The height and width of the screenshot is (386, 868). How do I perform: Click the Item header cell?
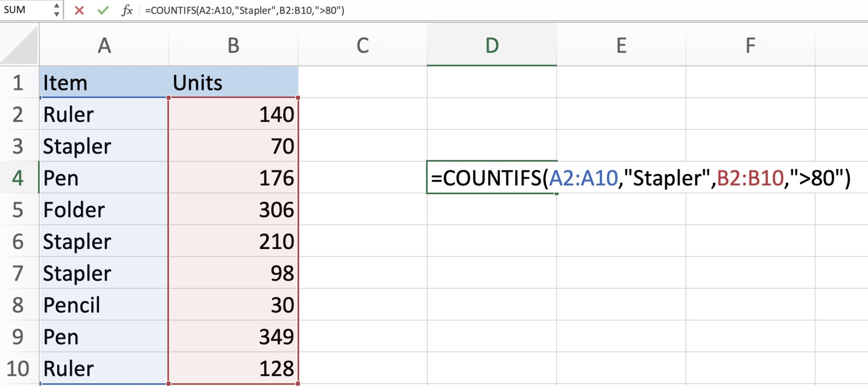click(x=104, y=83)
